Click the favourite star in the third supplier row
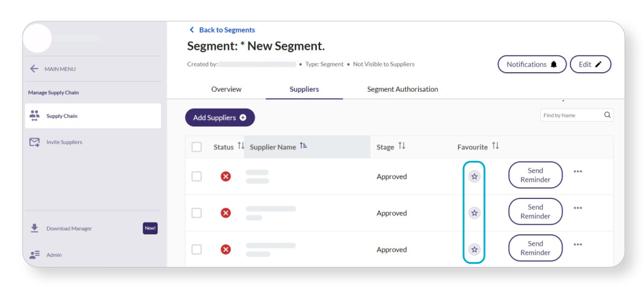Screen dimensions: 644x287 click(x=474, y=249)
